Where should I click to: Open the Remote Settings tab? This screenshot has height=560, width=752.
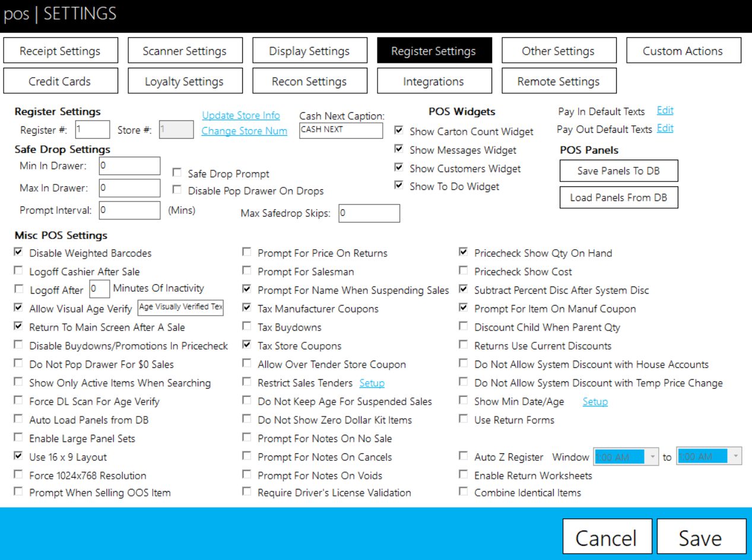[559, 81]
